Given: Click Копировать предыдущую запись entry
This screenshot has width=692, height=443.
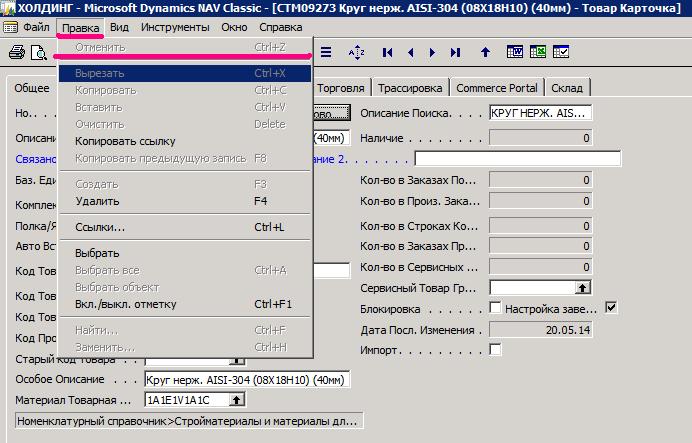Looking at the screenshot, I should click(185, 158).
